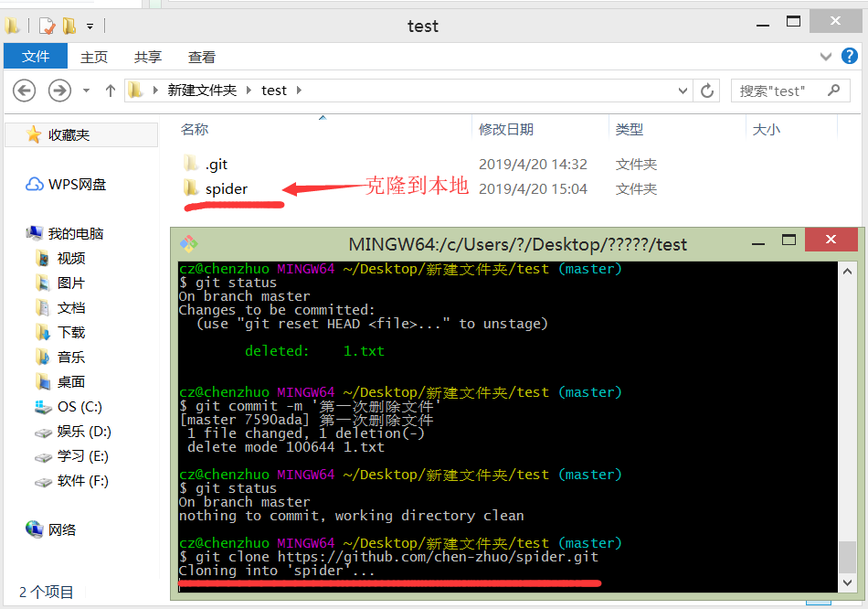The height and width of the screenshot is (609, 868).
Task: Switch to the 主页 tab
Action: point(94,56)
